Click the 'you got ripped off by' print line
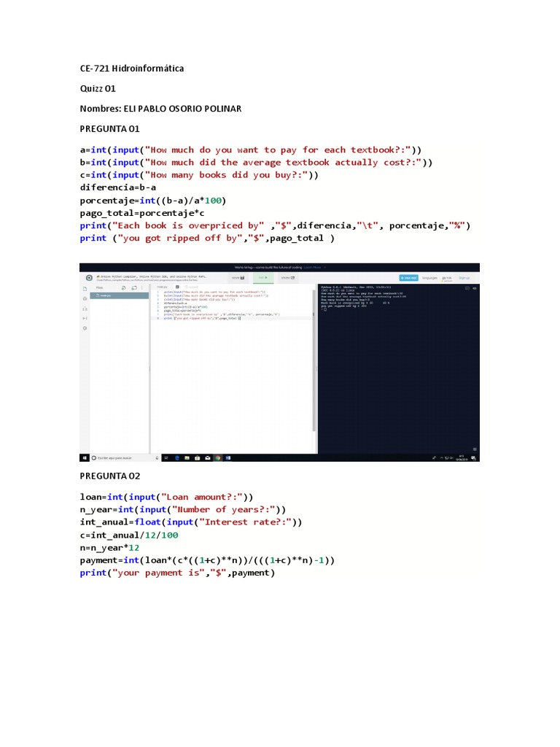 [x=207, y=239]
